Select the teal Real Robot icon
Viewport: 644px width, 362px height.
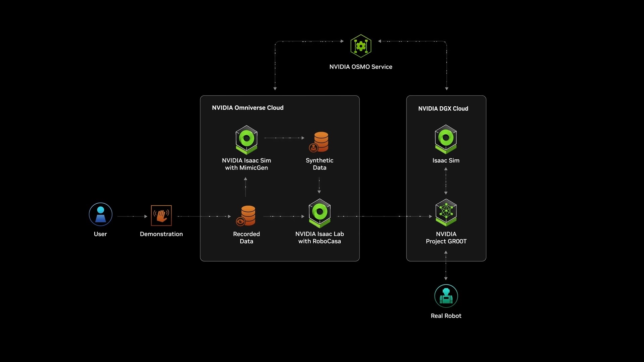click(x=446, y=296)
